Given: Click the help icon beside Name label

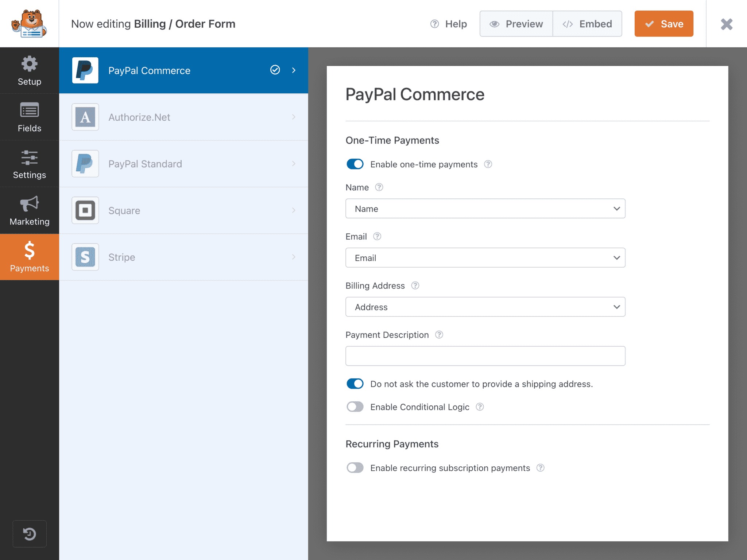Looking at the screenshot, I should point(379,187).
